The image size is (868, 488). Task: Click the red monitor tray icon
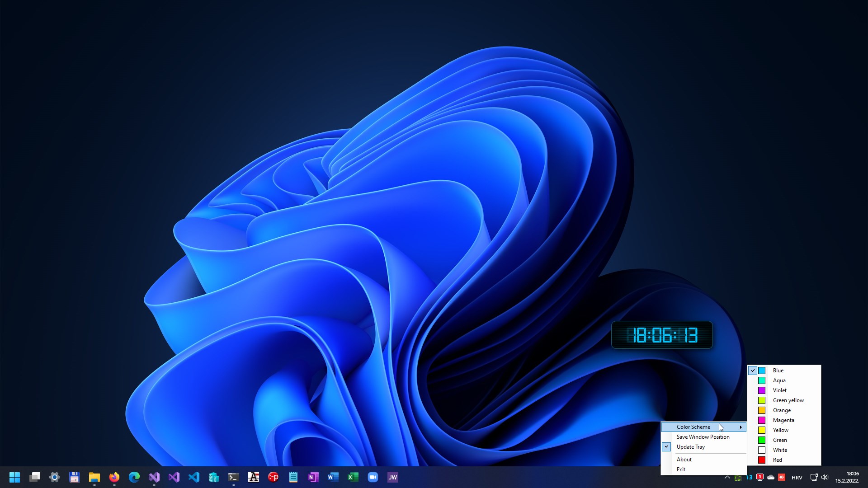click(x=760, y=478)
